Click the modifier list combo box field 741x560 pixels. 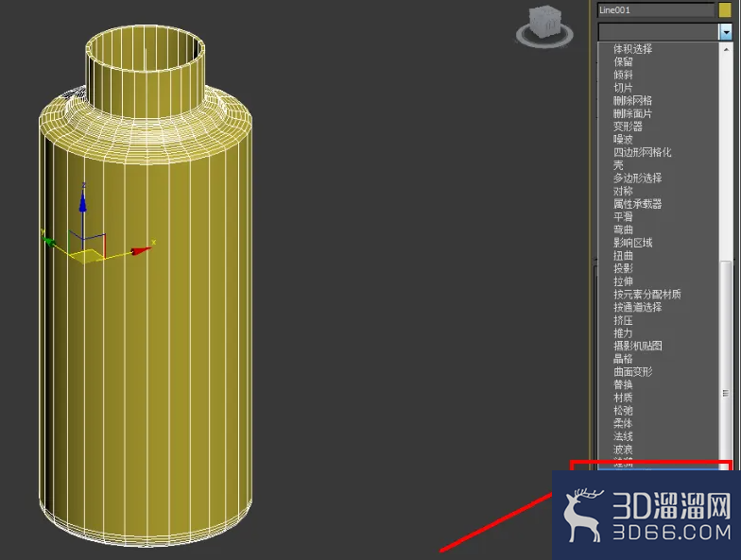[659, 32]
